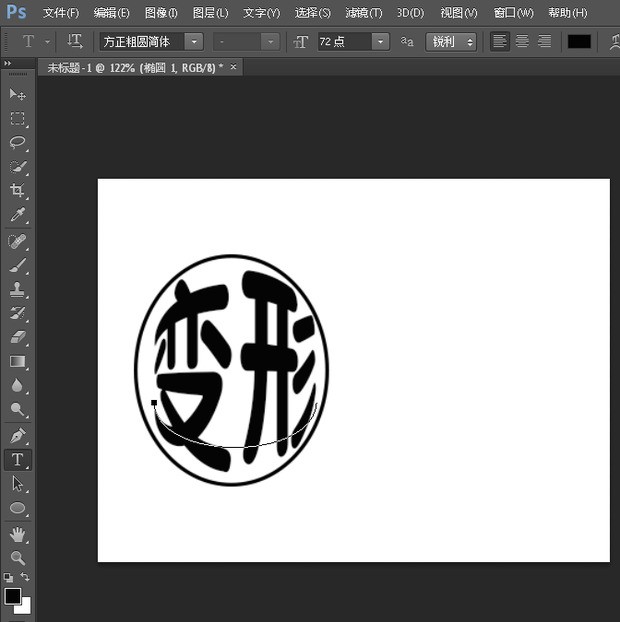Toggle text orientation button
The image size is (620, 622).
75,41
